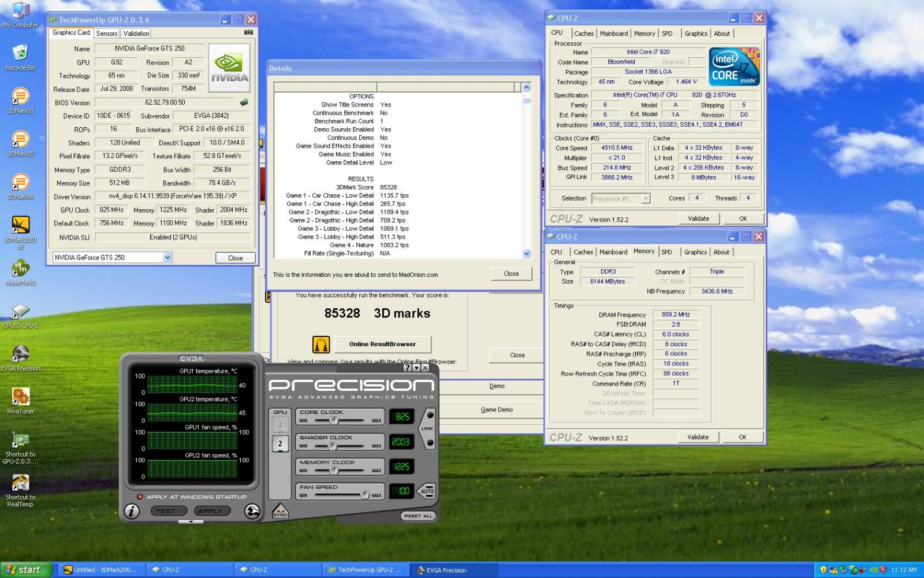The width and height of the screenshot is (924, 578).
Task: Open SPD tab in lower CPU-Z window
Action: pyautogui.click(x=666, y=252)
